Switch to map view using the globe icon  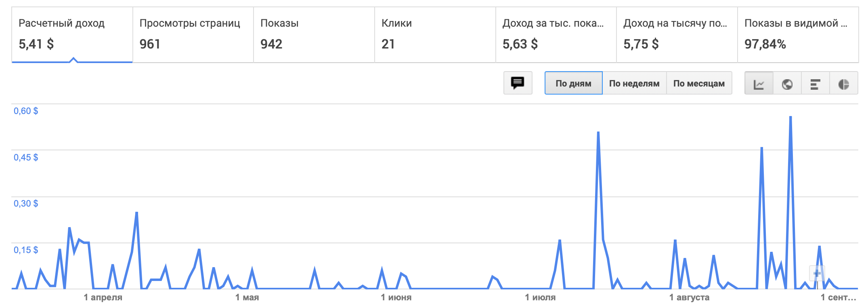787,83
